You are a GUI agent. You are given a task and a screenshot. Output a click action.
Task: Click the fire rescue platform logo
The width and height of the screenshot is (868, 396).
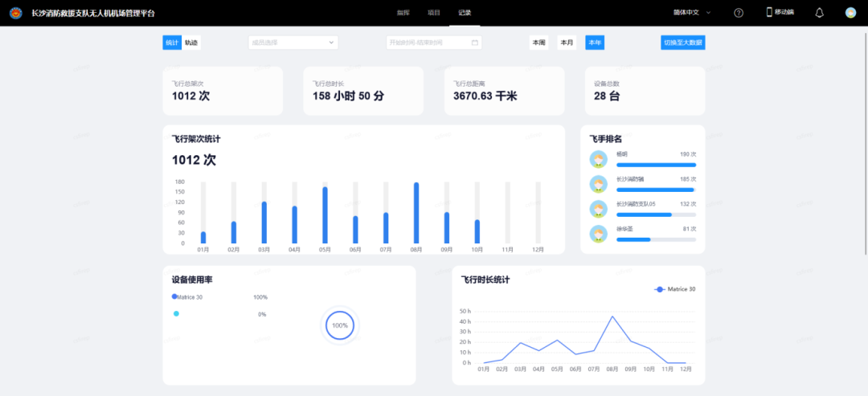click(16, 13)
